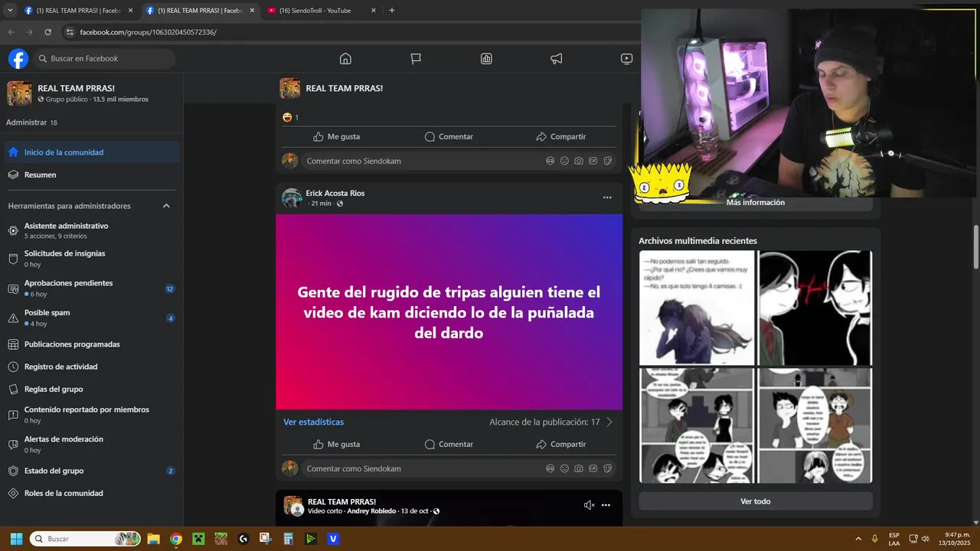Click the browser address bar URL
Screen dimensions: 980x551
[148, 32]
